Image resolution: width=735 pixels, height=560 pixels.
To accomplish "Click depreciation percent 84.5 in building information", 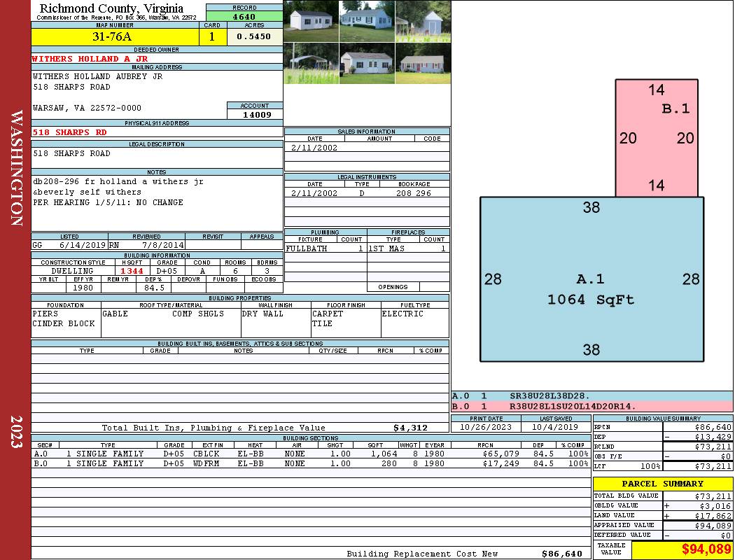I will (154, 288).
